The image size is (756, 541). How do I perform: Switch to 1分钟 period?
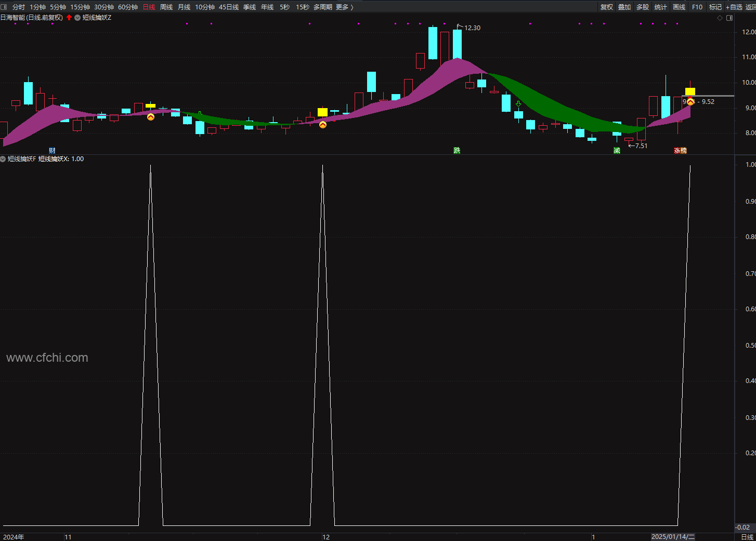click(38, 7)
